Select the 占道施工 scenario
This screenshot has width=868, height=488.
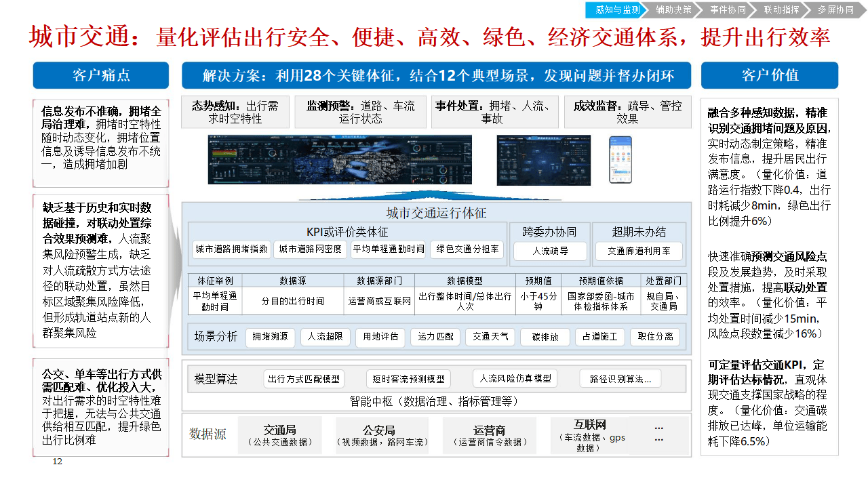(599, 337)
